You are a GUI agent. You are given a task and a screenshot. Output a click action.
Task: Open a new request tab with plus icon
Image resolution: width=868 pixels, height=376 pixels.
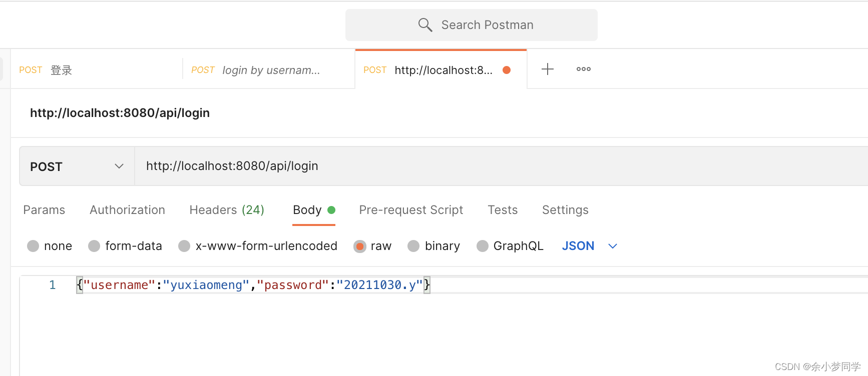548,69
